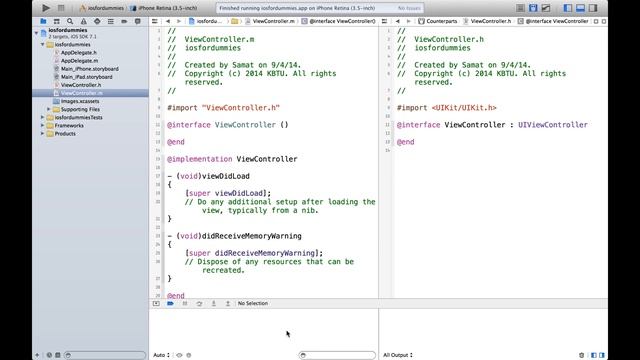
Task: Stop the running app
Action: click(x=61, y=8)
